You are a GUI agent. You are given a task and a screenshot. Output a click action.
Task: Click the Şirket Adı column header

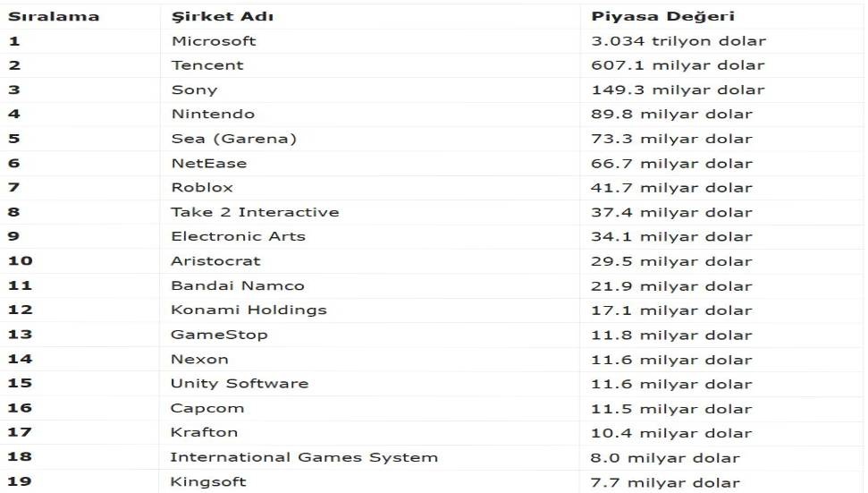(x=223, y=17)
